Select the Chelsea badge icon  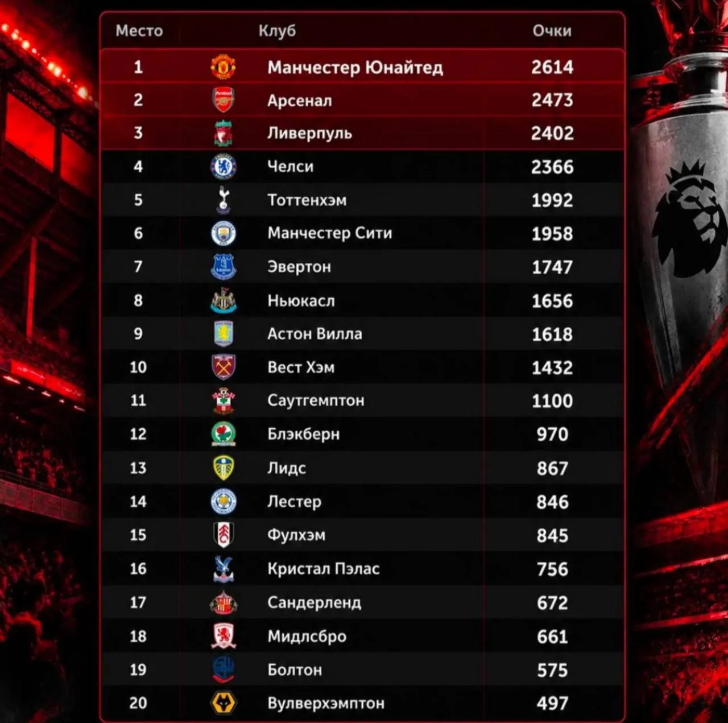tap(223, 167)
